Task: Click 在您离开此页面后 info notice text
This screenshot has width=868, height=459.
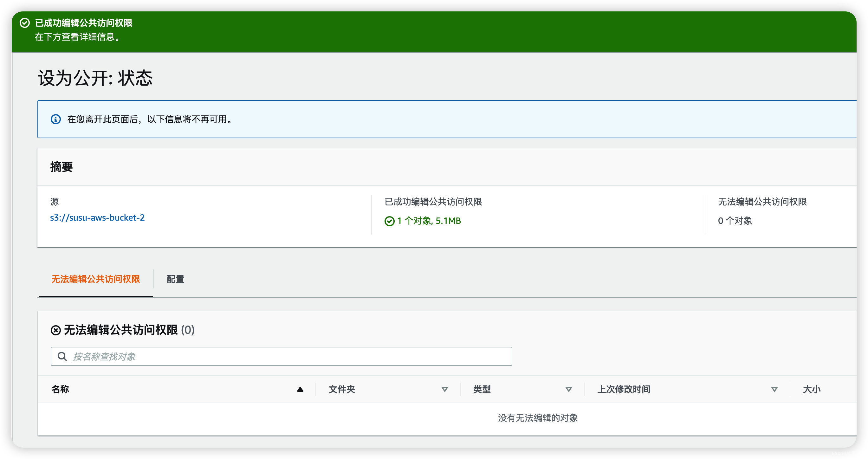Action: click(150, 119)
